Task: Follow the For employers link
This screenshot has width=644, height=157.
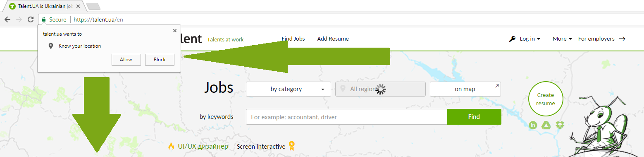Action: (601, 39)
